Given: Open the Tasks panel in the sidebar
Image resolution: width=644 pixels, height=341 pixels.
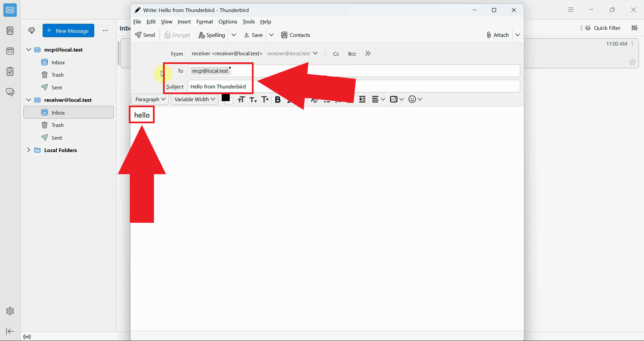Looking at the screenshot, I should click(x=10, y=71).
